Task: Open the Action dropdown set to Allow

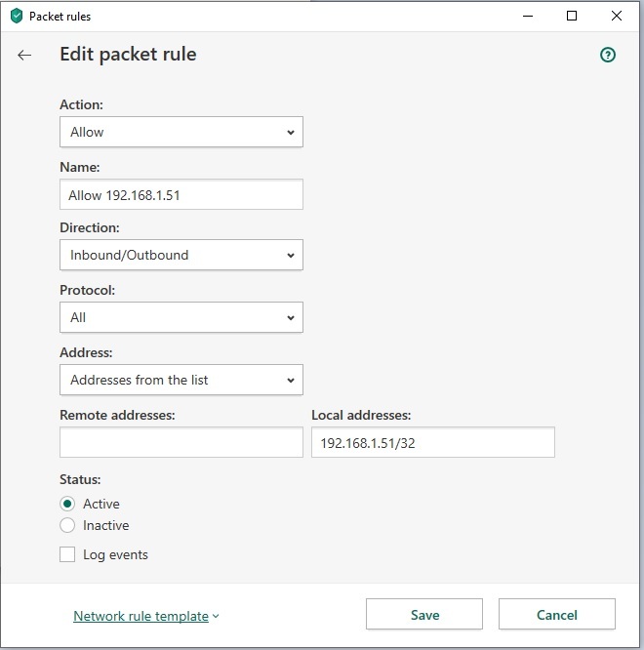Action: 181,132
